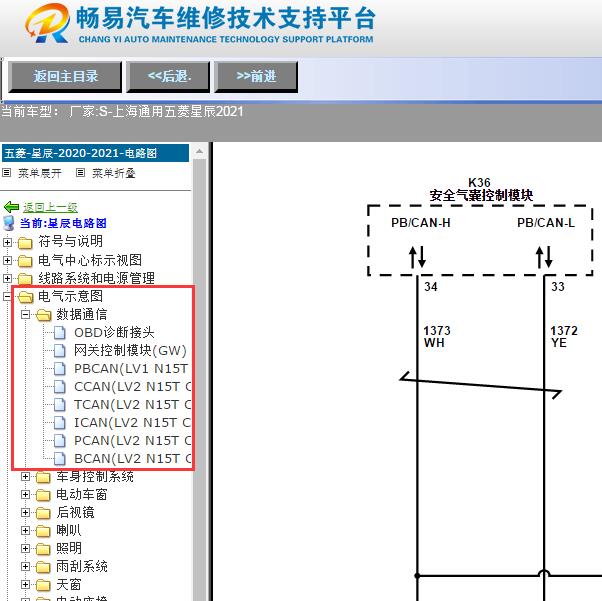Click the 菜单展开 list icon
Viewport: 602px width, 601px height.
[x=7, y=173]
